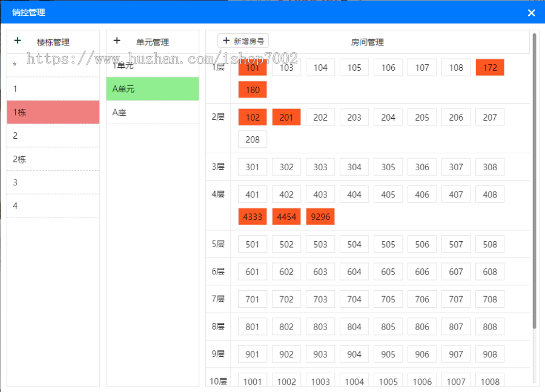Viewport: 545px width, 392px height.
Task: Select building 2栋
Action: click(x=53, y=159)
